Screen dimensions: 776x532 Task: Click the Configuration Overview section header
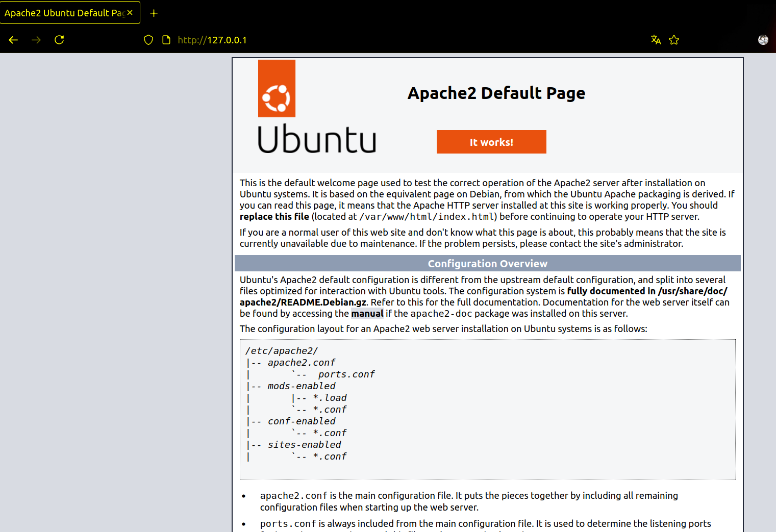[488, 263]
